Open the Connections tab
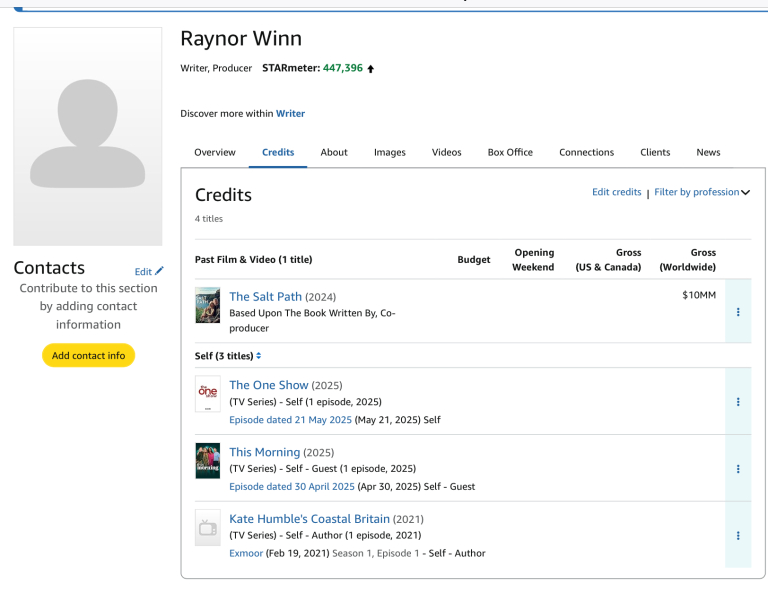The image size is (768, 600). coord(586,152)
